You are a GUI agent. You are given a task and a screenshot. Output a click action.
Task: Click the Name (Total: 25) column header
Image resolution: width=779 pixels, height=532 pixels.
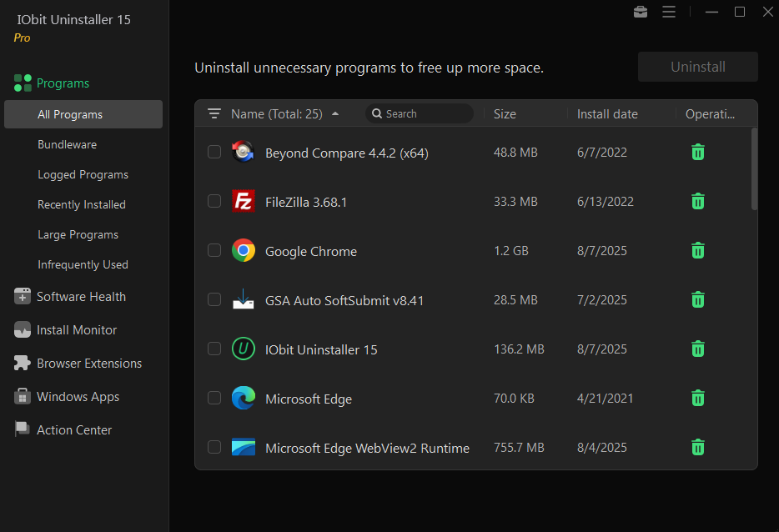pyautogui.click(x=277, y=113)
